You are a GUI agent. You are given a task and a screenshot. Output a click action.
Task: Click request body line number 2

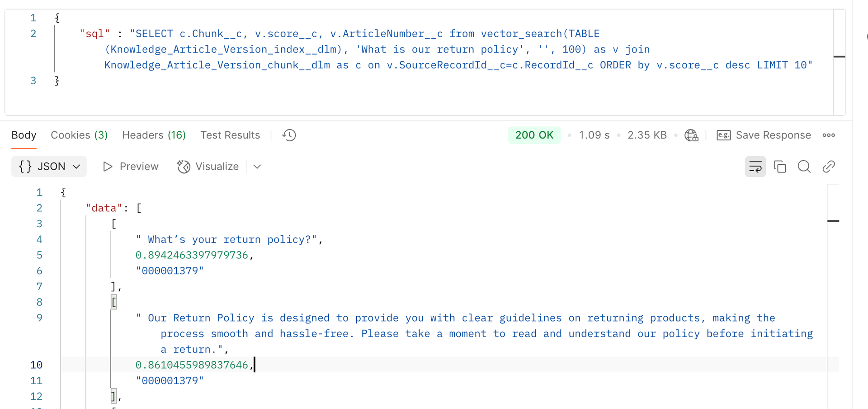tap(33, 33)
